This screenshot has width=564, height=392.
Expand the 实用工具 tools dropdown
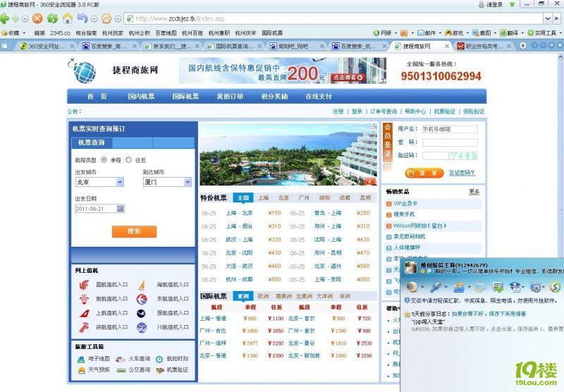(560, 32)
